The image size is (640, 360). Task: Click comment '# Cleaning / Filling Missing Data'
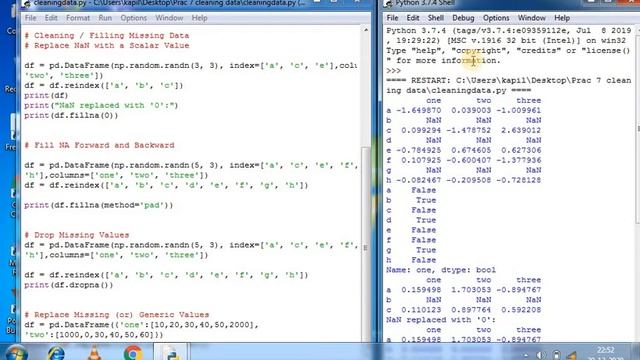point(107,36)
